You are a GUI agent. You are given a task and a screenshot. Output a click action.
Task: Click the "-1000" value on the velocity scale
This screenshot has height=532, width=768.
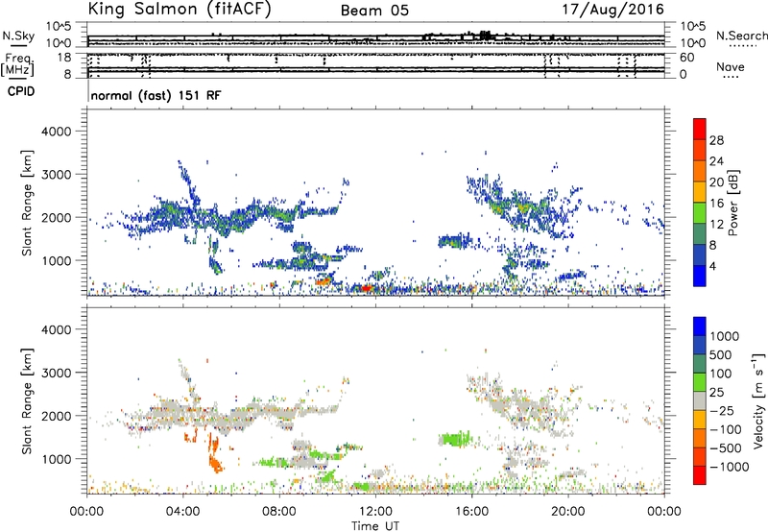pos(730,467)
